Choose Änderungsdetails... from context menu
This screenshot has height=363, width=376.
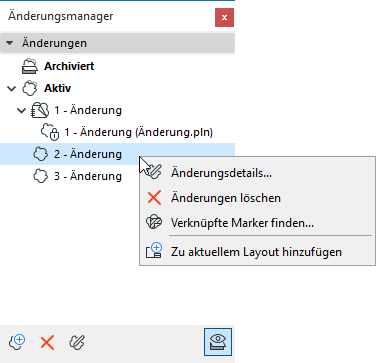point(257,173)
